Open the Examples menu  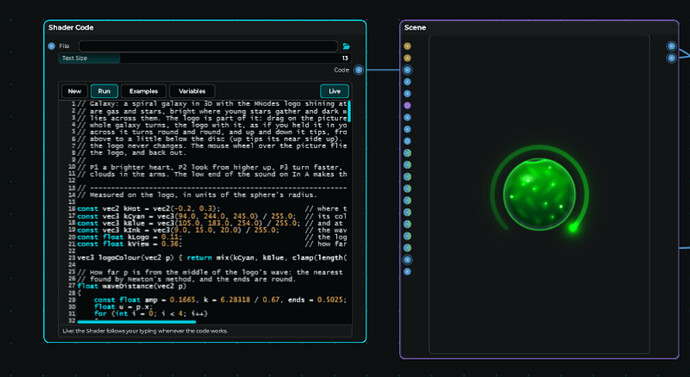pos(143,91)
